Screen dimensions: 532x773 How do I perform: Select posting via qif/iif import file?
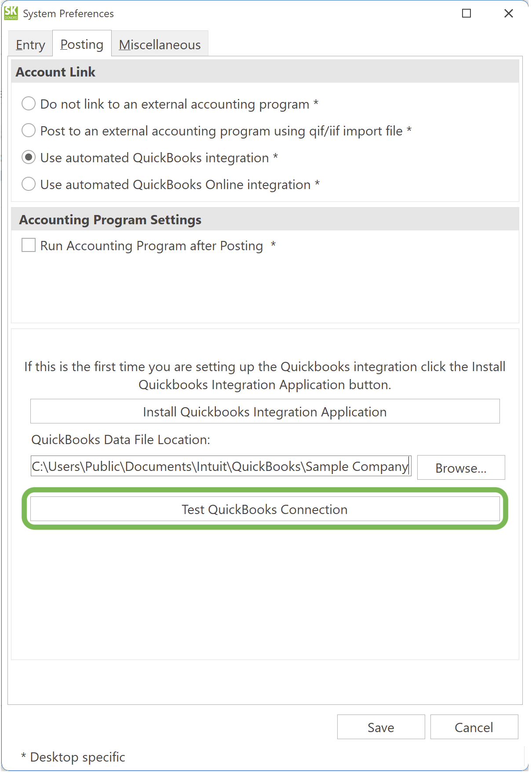coord(28,130)
